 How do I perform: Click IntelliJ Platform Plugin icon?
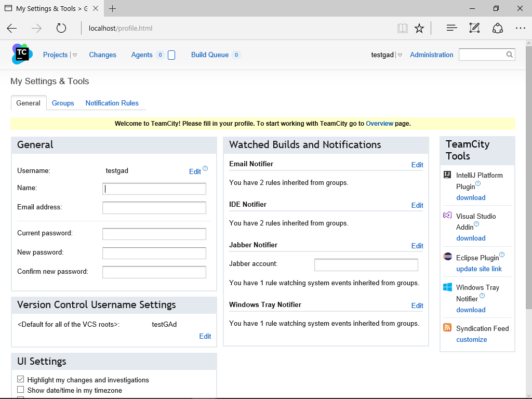[x=447, y=175]
